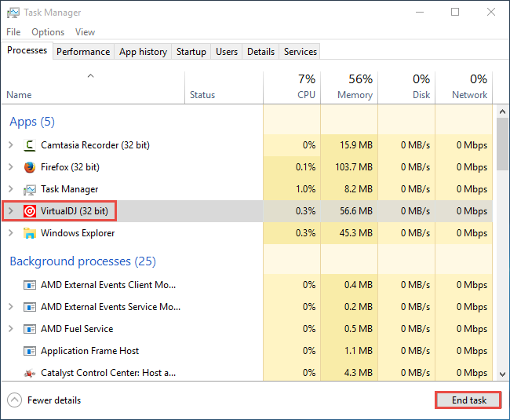
Task: Expand the Firefox process group
Action: click(11, 167)
